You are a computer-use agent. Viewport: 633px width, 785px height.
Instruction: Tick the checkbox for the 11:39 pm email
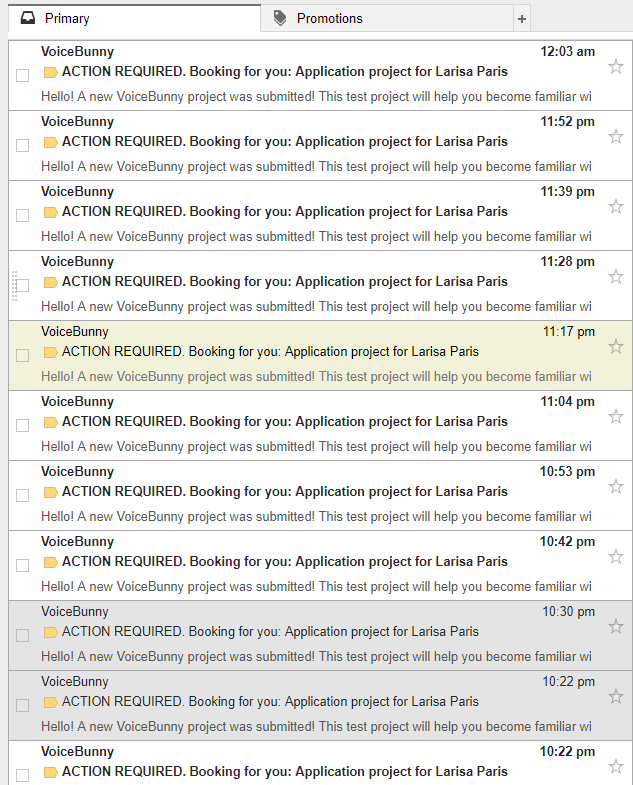click(x=23, y=215)
